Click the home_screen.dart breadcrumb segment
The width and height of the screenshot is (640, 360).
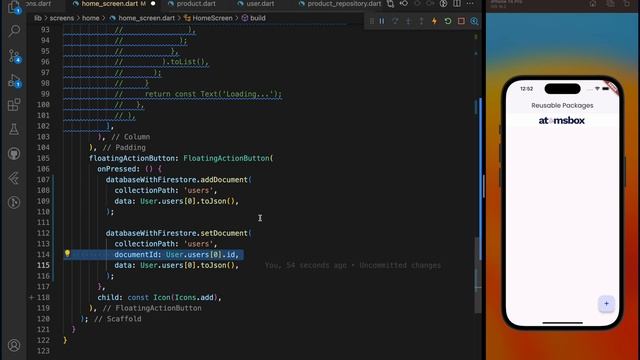click(146, 18)
